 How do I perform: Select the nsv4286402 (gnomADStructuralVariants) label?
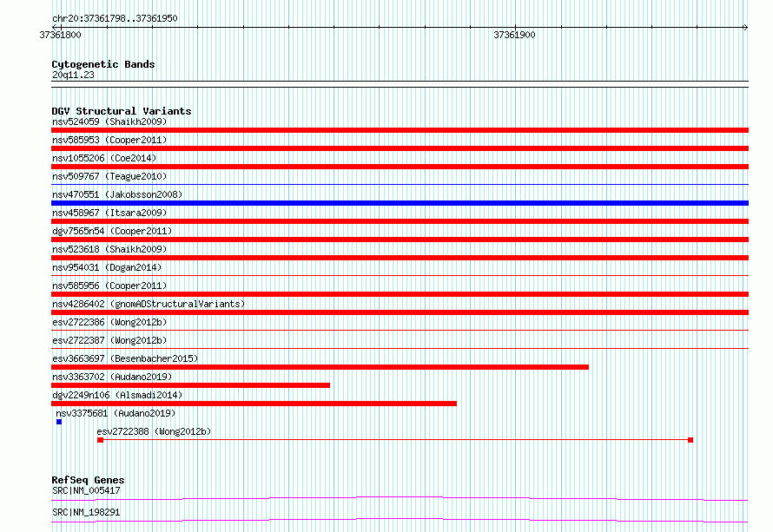point(149,304)
